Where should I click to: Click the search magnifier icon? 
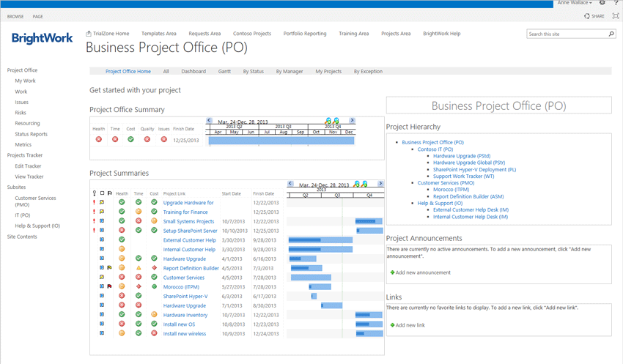[611, 34]
